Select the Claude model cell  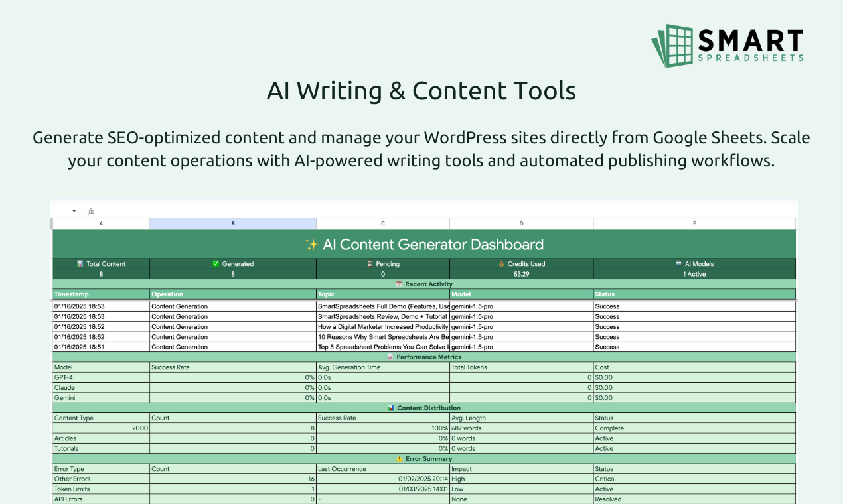coord(101,387)
